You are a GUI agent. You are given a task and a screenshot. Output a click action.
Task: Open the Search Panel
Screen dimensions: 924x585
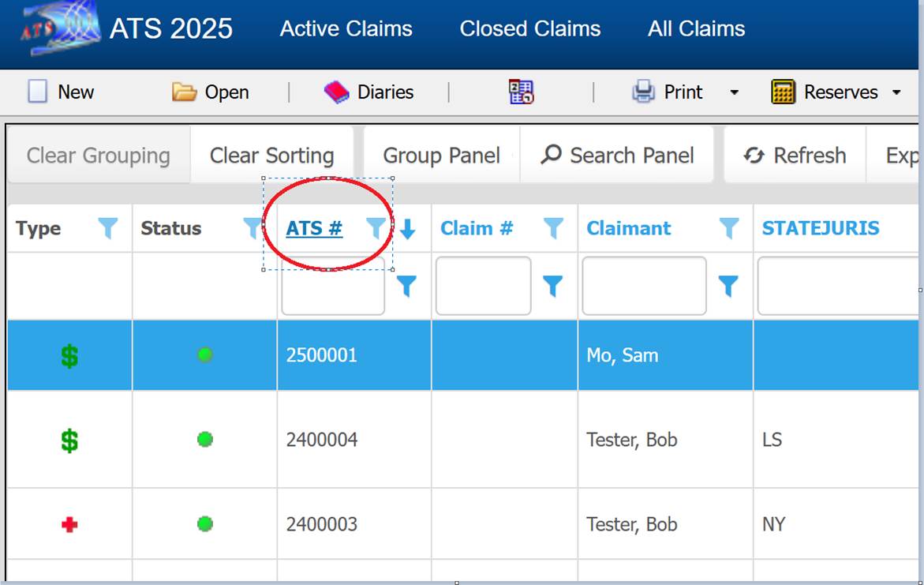click(x=617, y=155)
